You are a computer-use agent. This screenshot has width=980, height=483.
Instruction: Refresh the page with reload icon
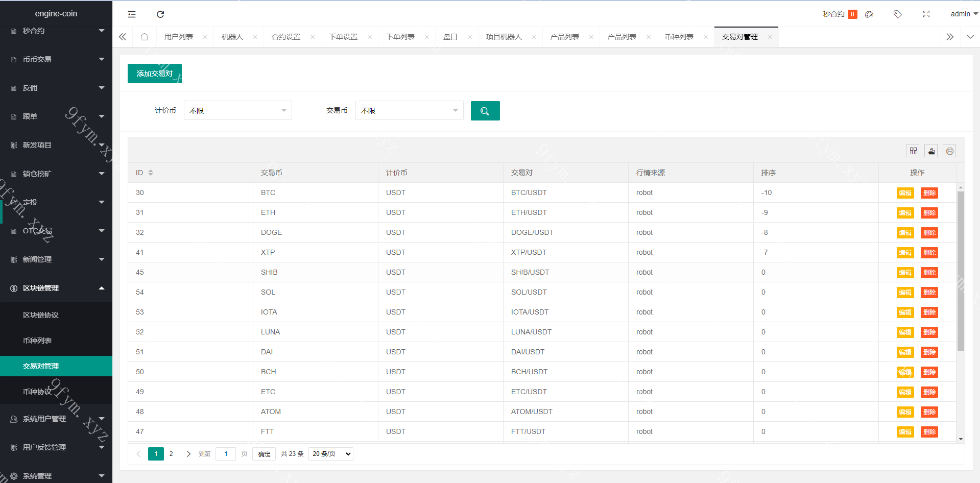click(160, 14)
